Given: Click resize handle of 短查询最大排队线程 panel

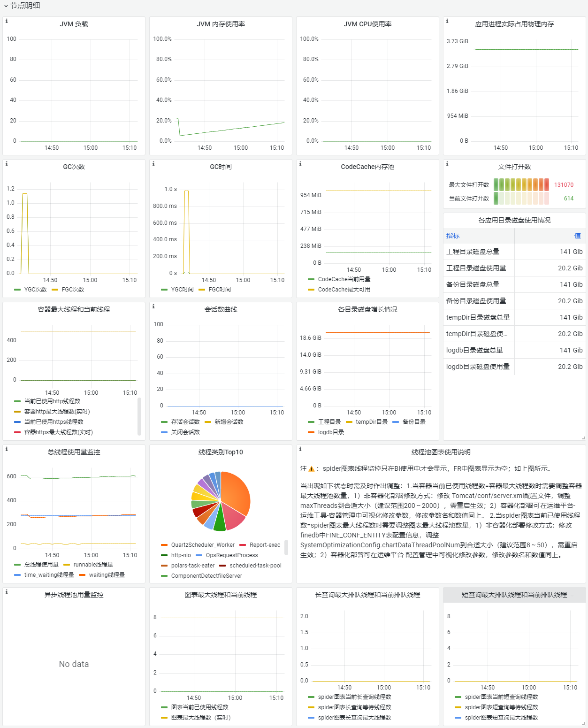Looking at the screenshot, I should [x=583, y=723].
